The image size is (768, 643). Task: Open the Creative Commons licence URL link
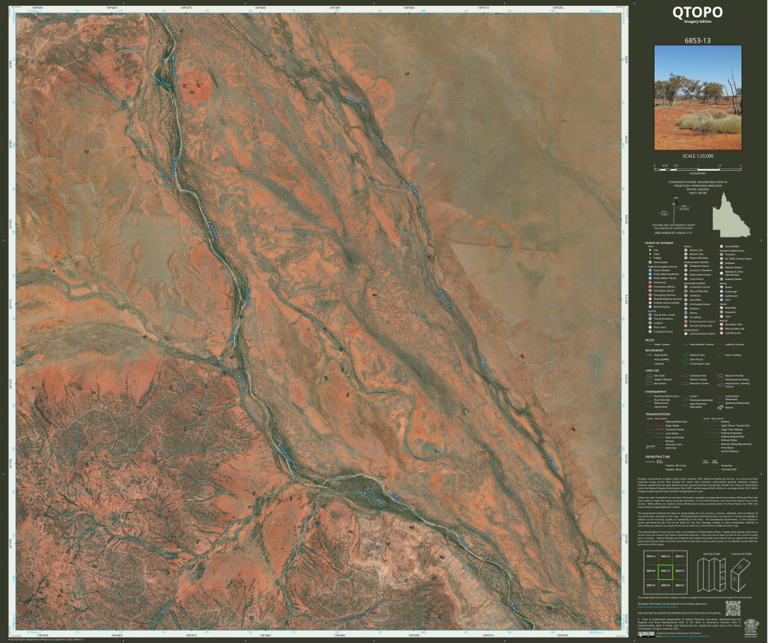tap(685, 636)
